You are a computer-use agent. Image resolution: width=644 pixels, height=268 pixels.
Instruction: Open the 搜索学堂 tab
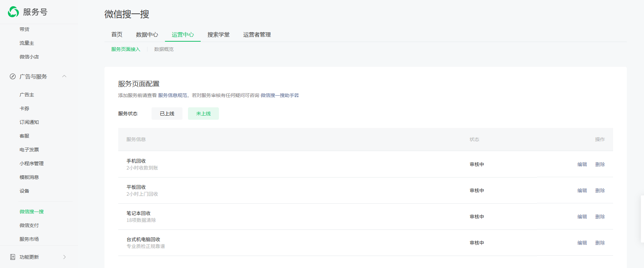coord(219,34)
